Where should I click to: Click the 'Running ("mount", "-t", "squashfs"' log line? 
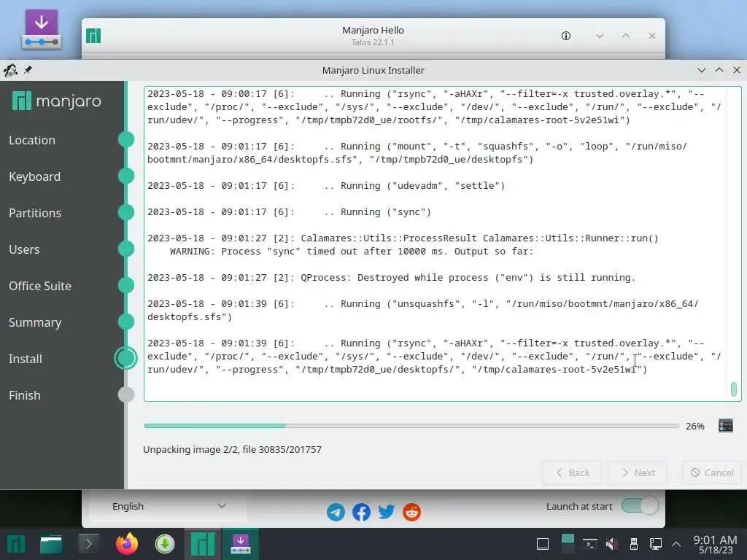tap(417, 153)
